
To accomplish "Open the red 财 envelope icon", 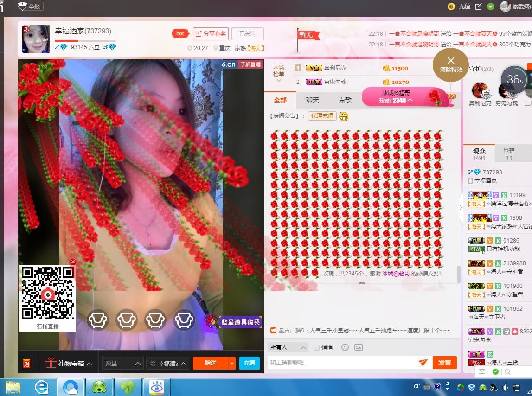I will click(x=26, y=363).
